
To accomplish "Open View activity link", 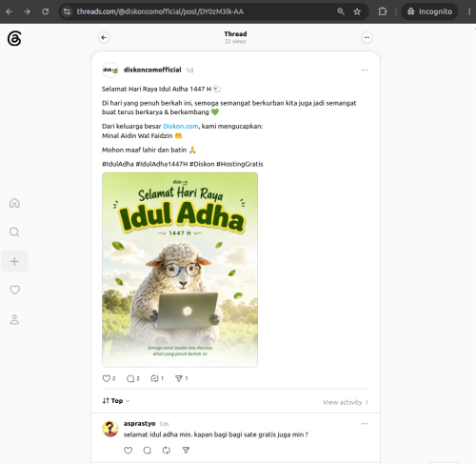I will [x=346, y=402].
